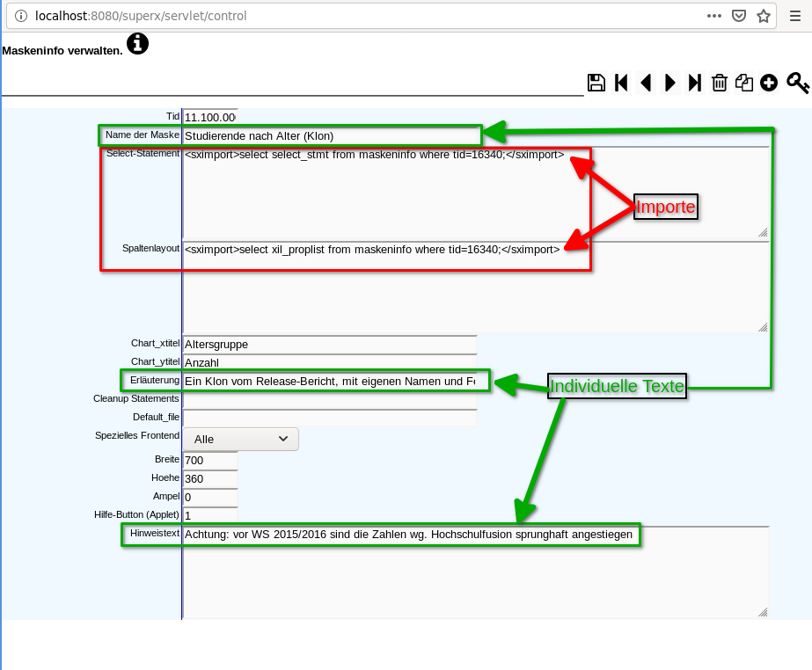Jump to the first record

coord(621,83)
